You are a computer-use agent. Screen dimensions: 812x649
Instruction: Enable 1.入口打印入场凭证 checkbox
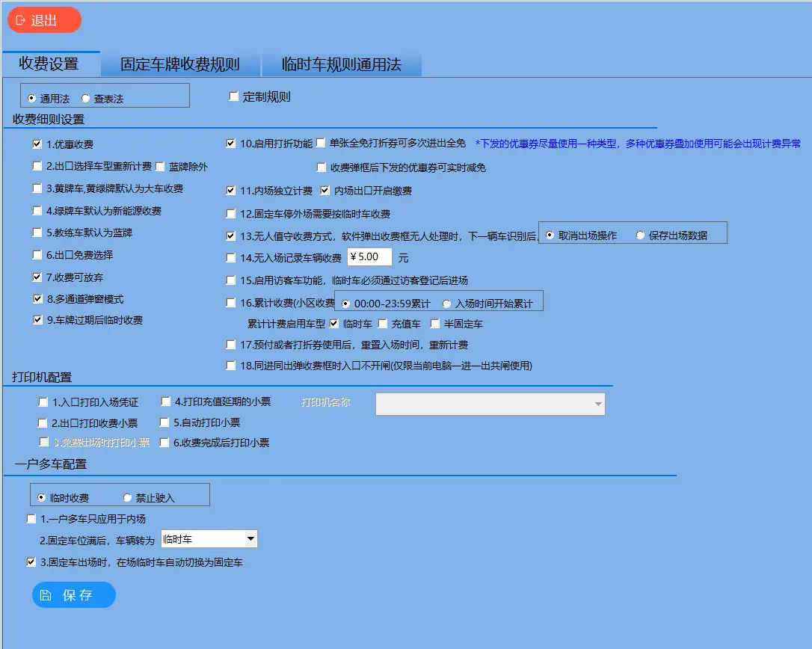[x=43, y=402]
